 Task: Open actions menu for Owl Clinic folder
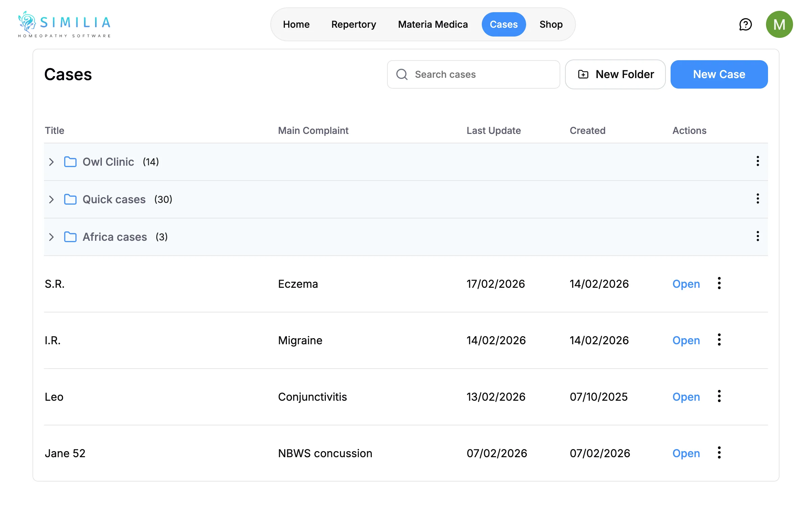758,161
